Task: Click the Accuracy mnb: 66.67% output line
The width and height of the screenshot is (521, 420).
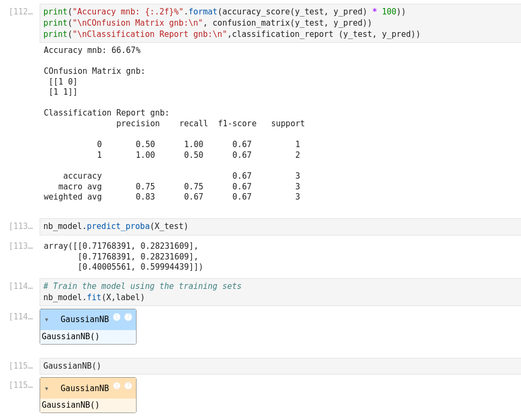Action: point(92,50)
